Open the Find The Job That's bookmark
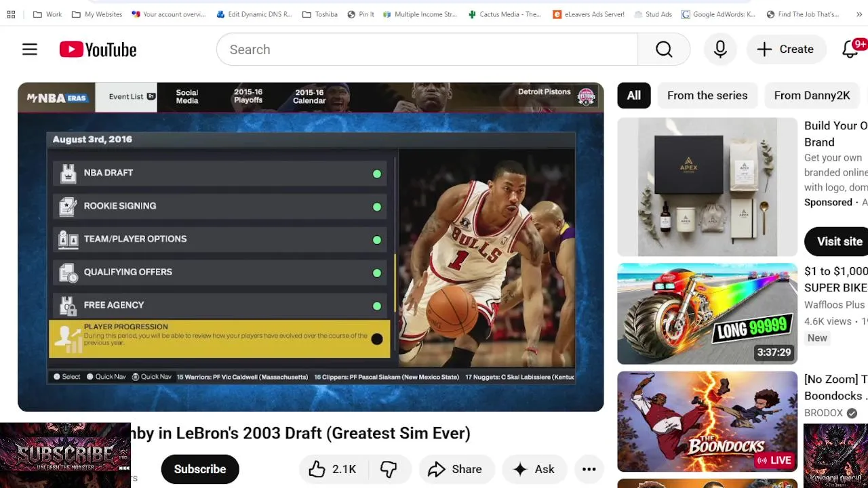 click(x=803, y=14)
